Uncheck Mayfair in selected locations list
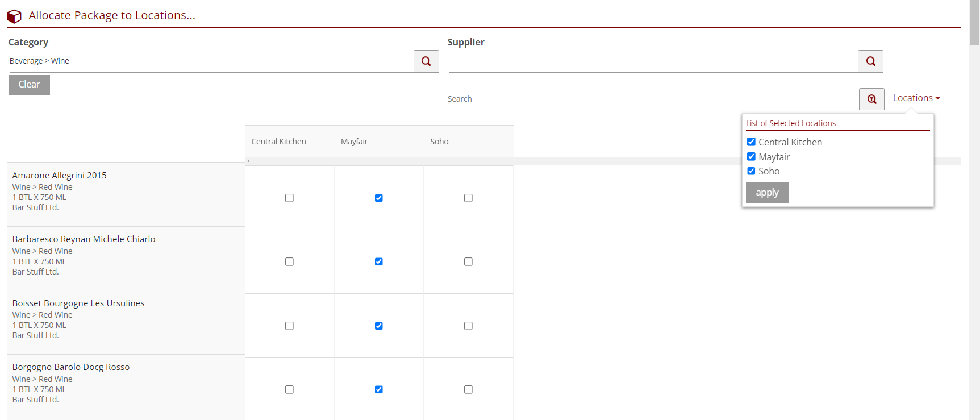The width and height of the screenshot is (980, 420). [751, 157]
